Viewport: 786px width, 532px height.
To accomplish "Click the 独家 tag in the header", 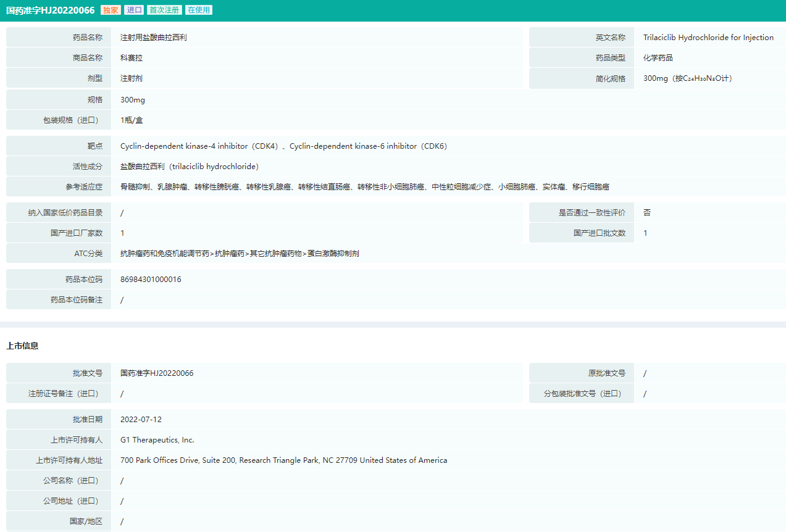I will 110,10.
